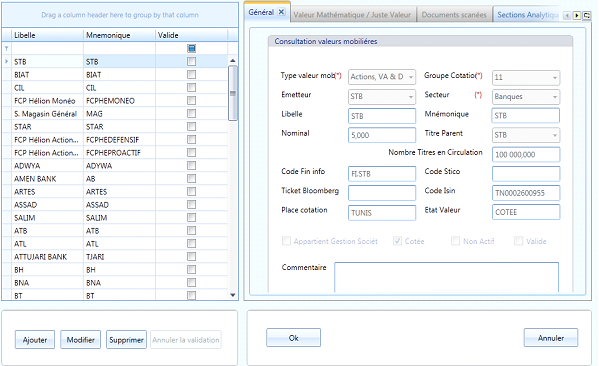This screenshot has width=599, height=366.
Task: Check the Valide box for BIAT row
Action: [x=191, y=74]
